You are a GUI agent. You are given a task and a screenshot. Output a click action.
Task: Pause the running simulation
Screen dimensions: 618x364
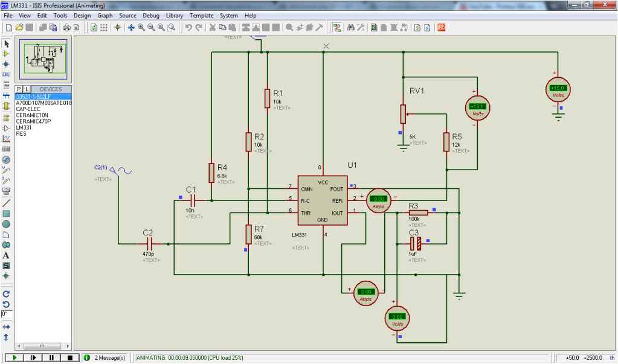pos(51,357)
